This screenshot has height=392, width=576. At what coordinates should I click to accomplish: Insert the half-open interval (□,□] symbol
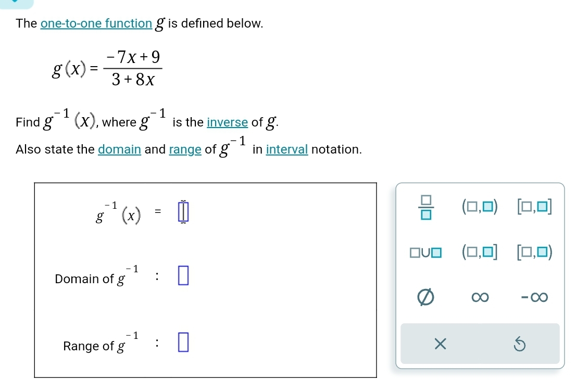pyautogui.click(x=480, y=253)
